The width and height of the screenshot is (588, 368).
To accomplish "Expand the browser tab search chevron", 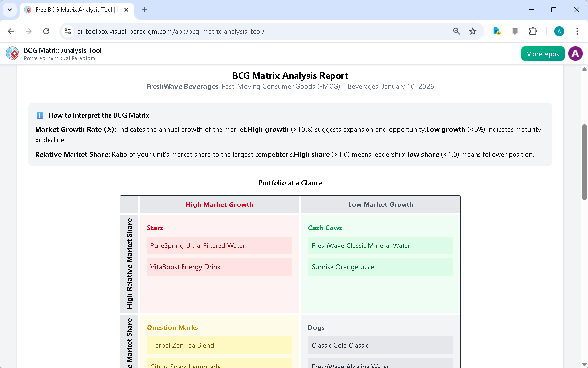I will [x=9, y=10].
